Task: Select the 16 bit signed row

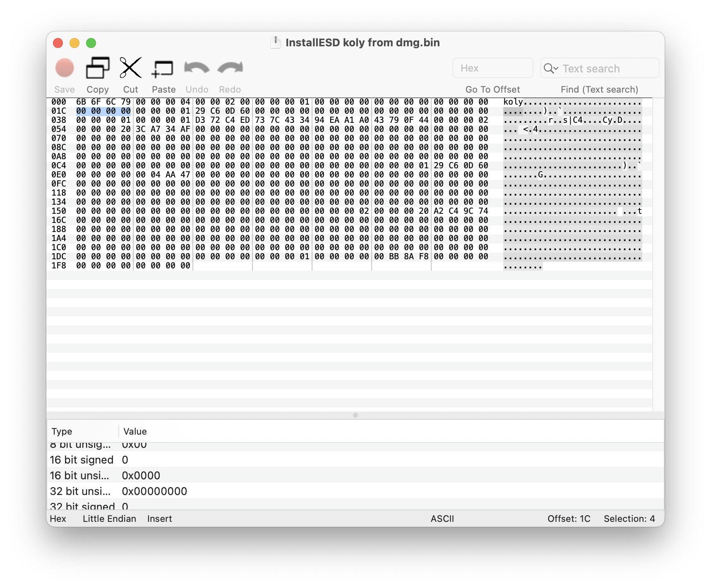Action: [355, 460]
